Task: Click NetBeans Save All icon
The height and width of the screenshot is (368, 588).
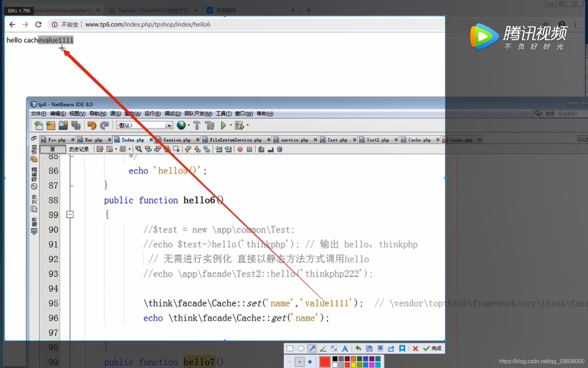Action: tap(76, 125)
